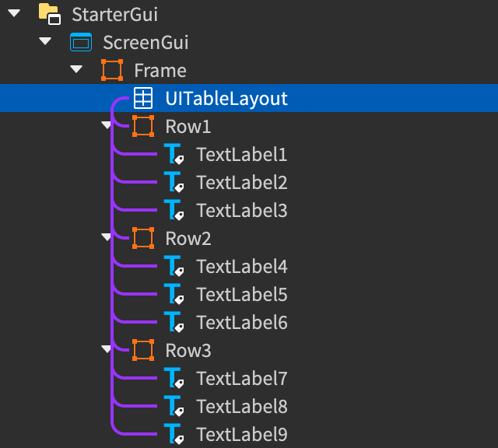
Task: Click the Row3 frame icon
Action: [143, 350]
